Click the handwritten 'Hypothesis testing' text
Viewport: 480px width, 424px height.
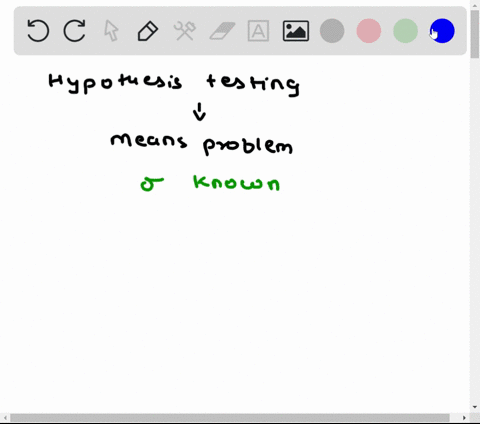tap(174, 84)
